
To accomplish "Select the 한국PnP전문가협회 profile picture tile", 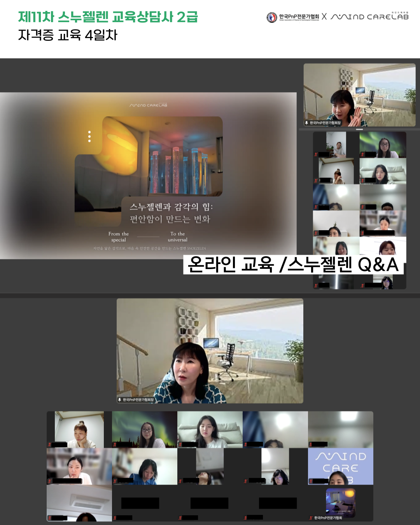I will pos(341,503).
